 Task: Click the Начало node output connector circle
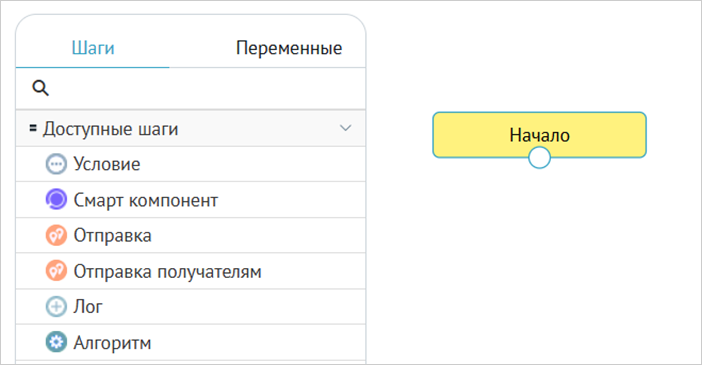click(539, 158)
